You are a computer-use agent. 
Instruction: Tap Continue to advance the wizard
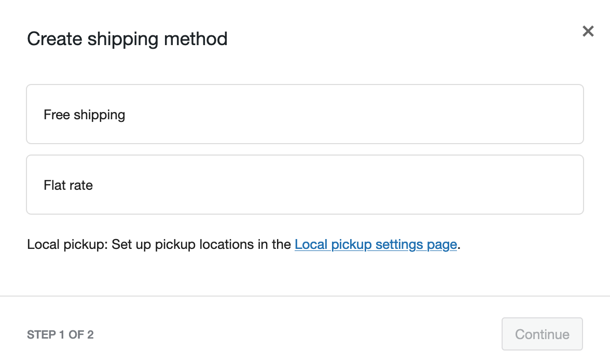pos(542,334)
